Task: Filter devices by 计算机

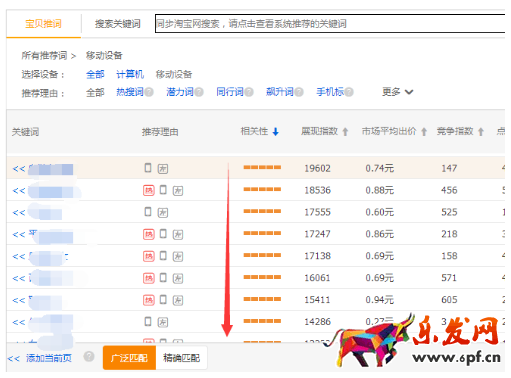Action: [x=130, y=74]
